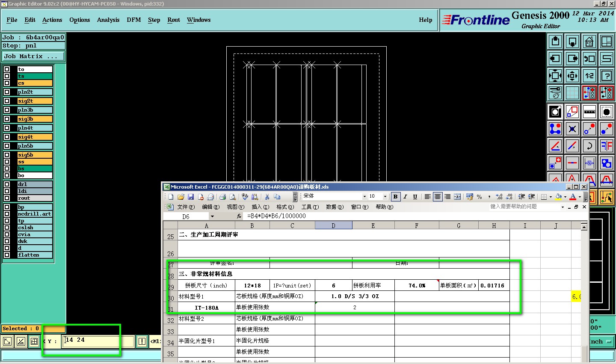616x364 pixels.
Task: Click the fill color paint bucket
Action: (558, 197)
